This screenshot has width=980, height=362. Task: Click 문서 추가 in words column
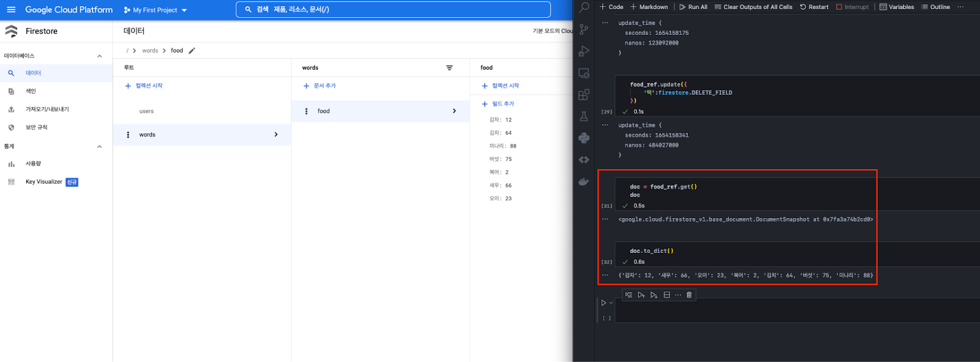click(x=320, y=86)
